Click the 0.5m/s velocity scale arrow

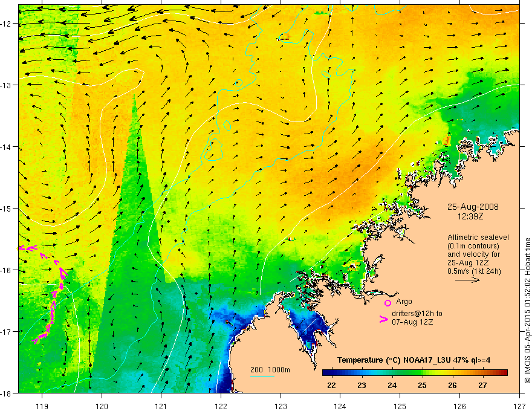coord(467,280)
